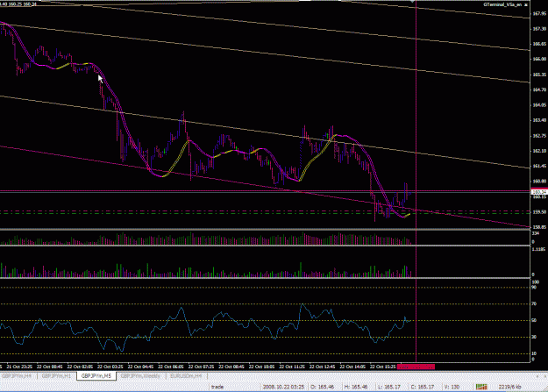The width and height of the screenshot is (548, 392).
Task: Click the GTerminal_VSa_en expert label
Action: coord(502,4)
